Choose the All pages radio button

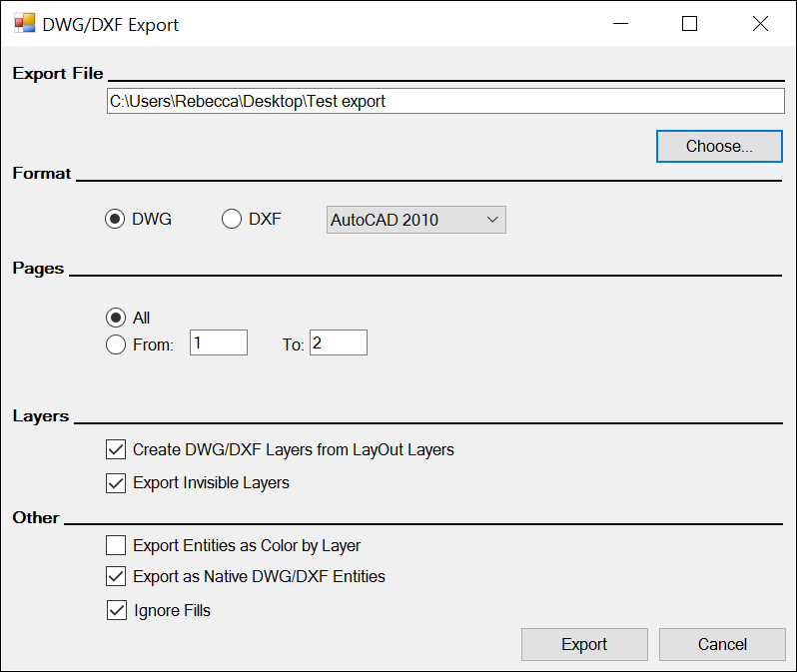click(116, 318)
